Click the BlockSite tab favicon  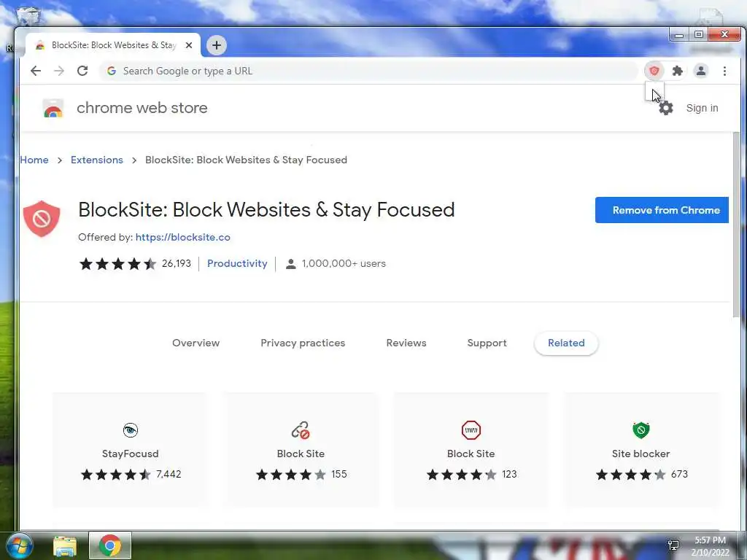(41, 45)
